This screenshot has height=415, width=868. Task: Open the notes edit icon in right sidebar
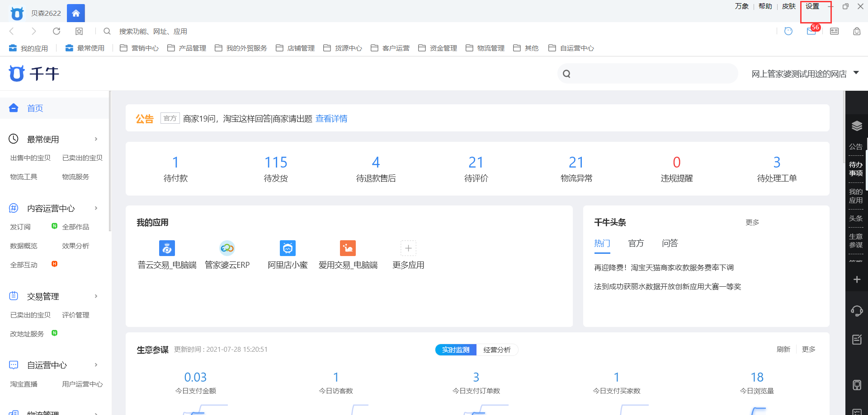click(857, 339)
